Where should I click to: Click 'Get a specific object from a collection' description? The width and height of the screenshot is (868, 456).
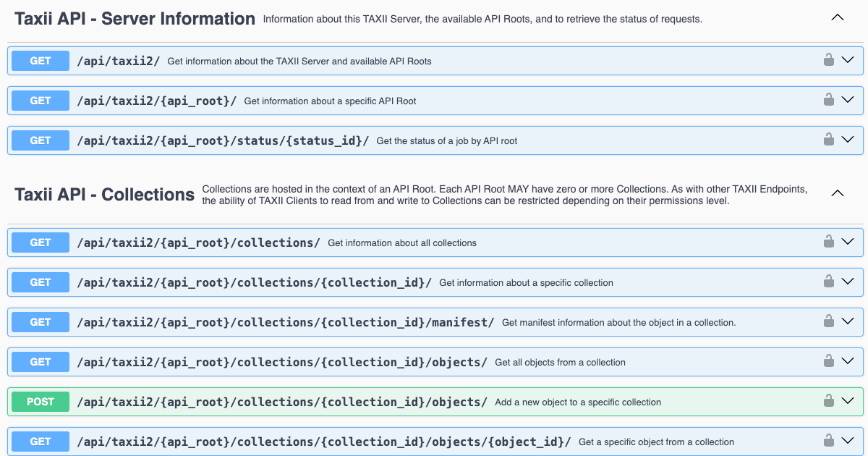(656, 442)
